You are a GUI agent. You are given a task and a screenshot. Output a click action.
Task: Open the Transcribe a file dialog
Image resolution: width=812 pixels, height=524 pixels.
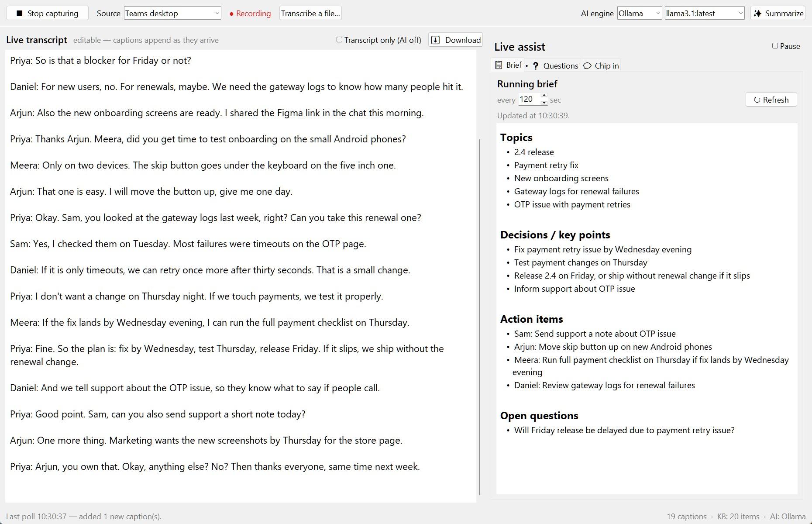point(310,13)
